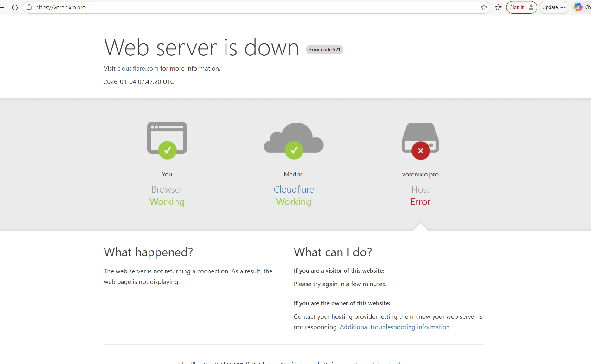Open the cloudflare.com link for more information

[x=138, y=68]
